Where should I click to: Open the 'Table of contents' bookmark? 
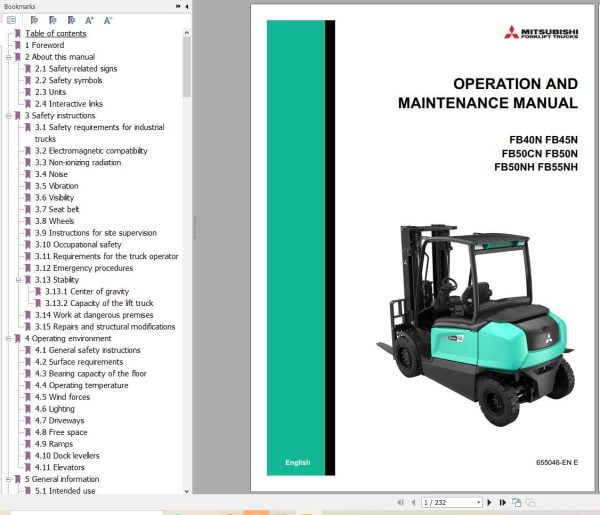[55, 34]
